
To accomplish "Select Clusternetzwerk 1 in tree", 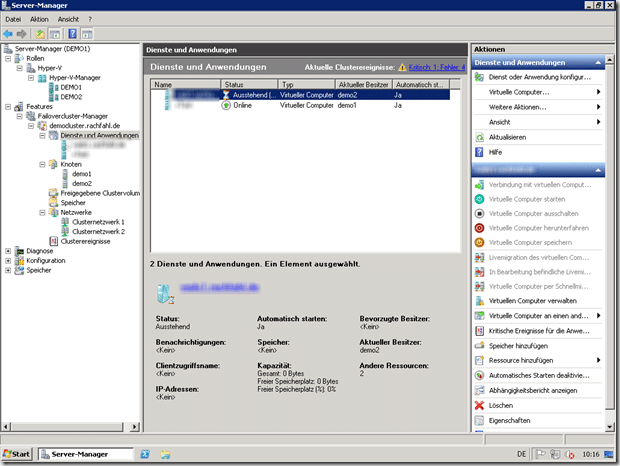I will click(x=98, y=222).
